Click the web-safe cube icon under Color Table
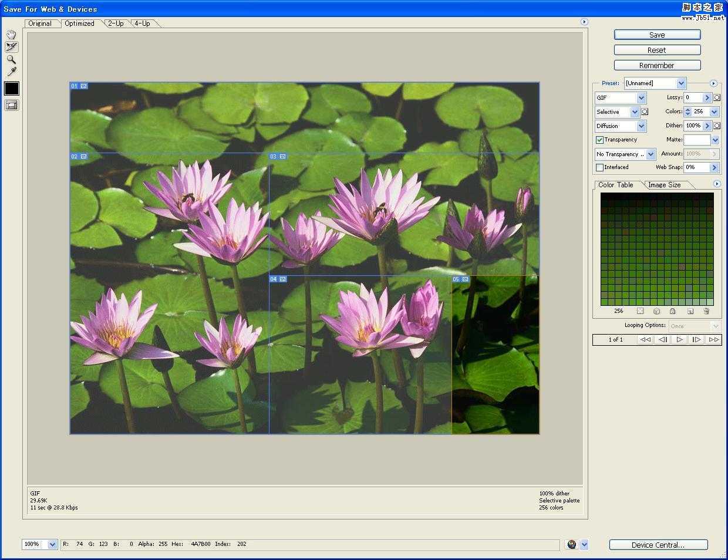The width and height of the screenshot is (728, 560). [x=656, y=311]
